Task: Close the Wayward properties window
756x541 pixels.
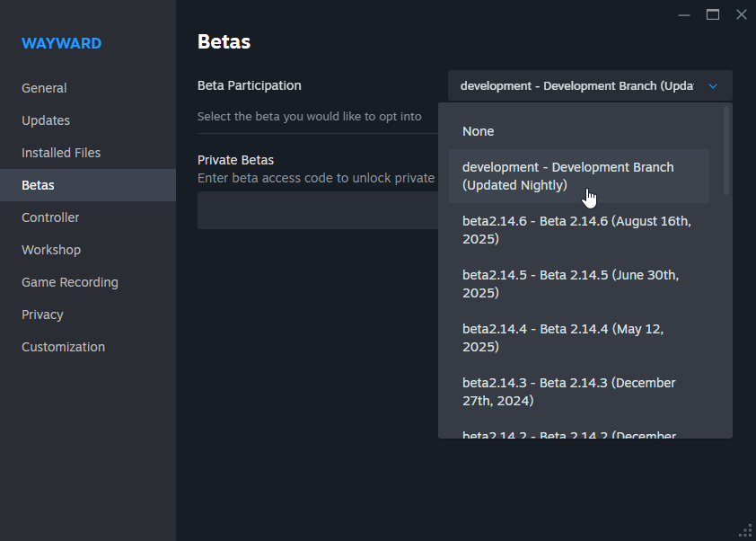Action: click(741, 14)
